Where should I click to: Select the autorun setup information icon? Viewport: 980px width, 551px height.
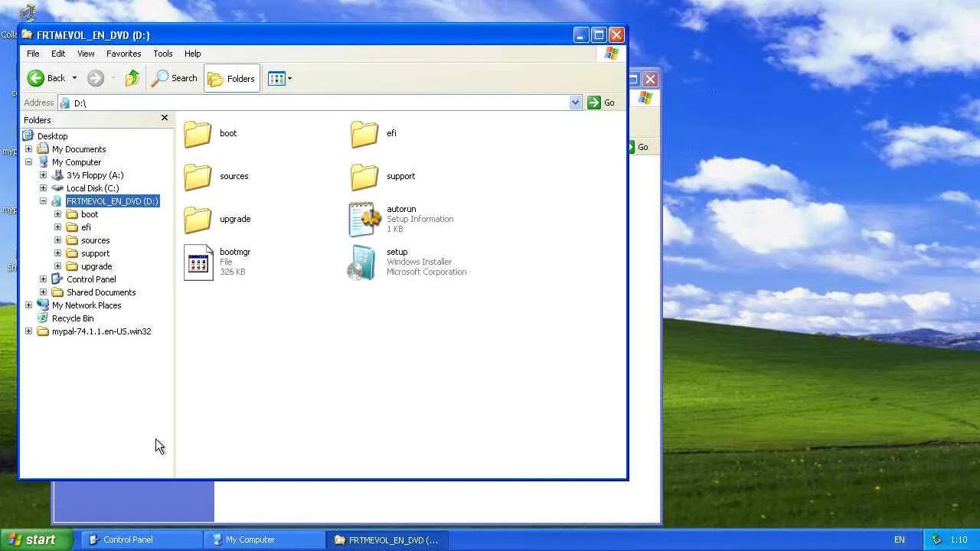(364, 220)
